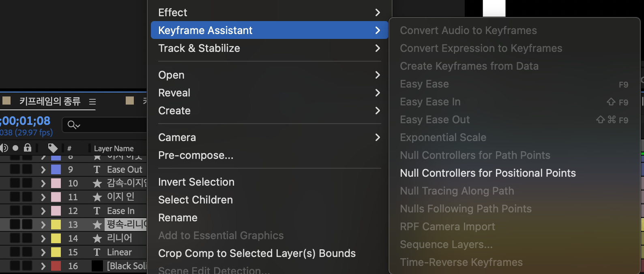
Task: Click the solo column header dot
Action: point(15,148)
